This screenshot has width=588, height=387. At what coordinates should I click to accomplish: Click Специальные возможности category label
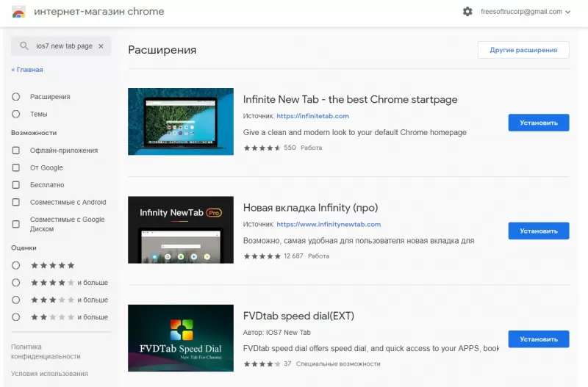click(338, 364)
